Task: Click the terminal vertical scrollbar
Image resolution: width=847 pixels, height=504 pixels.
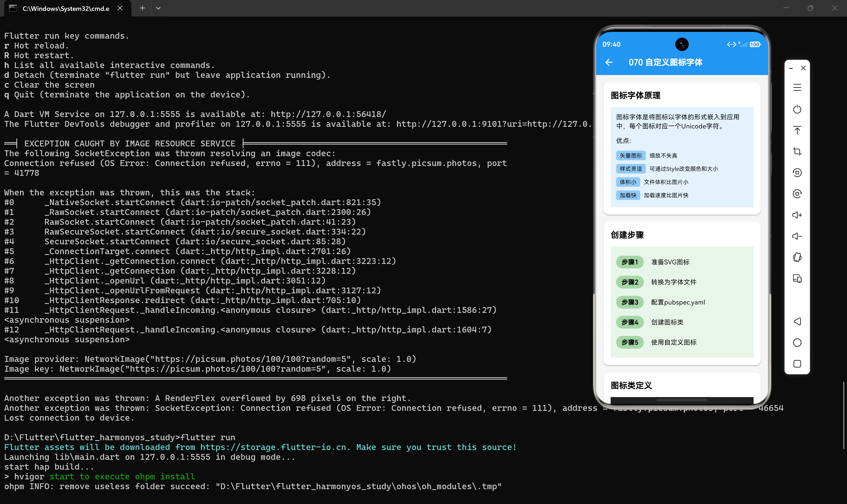Action: [x=843, y=415]
